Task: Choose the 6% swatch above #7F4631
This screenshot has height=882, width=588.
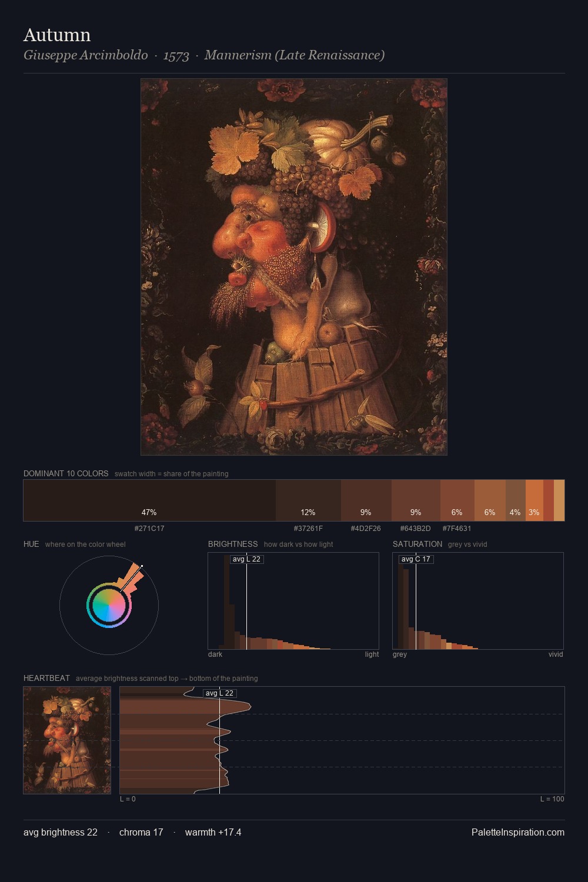Action: coord(457,500)
